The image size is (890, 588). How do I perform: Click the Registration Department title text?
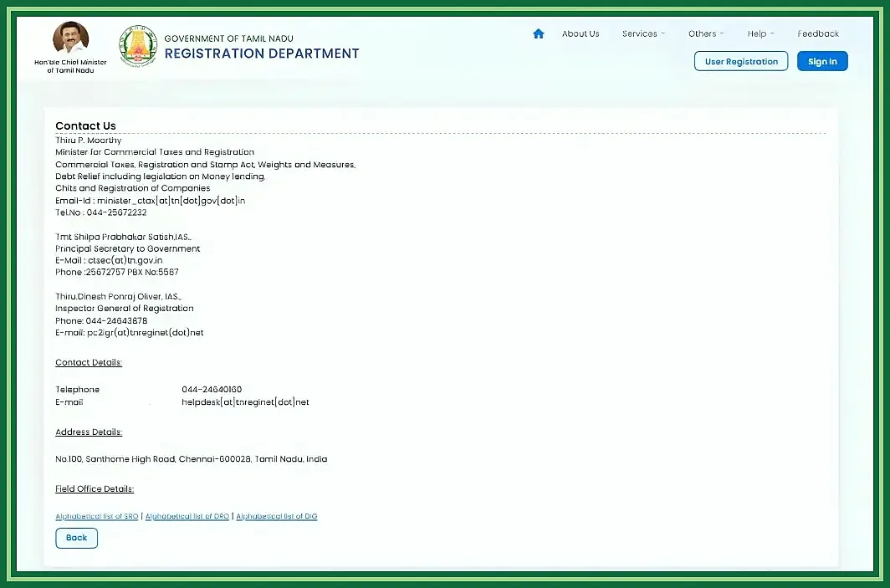click(x=262, y=54)
